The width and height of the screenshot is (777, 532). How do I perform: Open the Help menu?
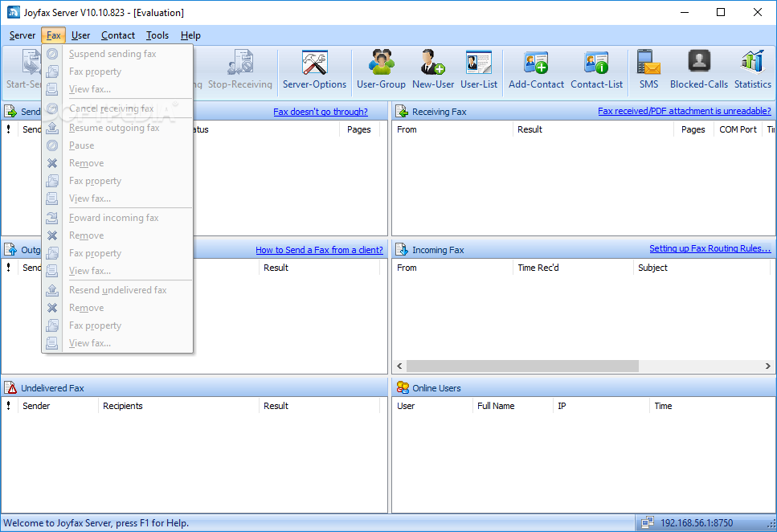click(190, 35)
